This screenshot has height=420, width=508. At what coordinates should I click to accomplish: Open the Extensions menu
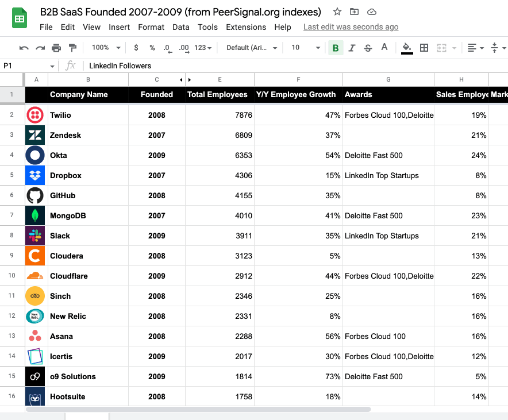[246, 27]
